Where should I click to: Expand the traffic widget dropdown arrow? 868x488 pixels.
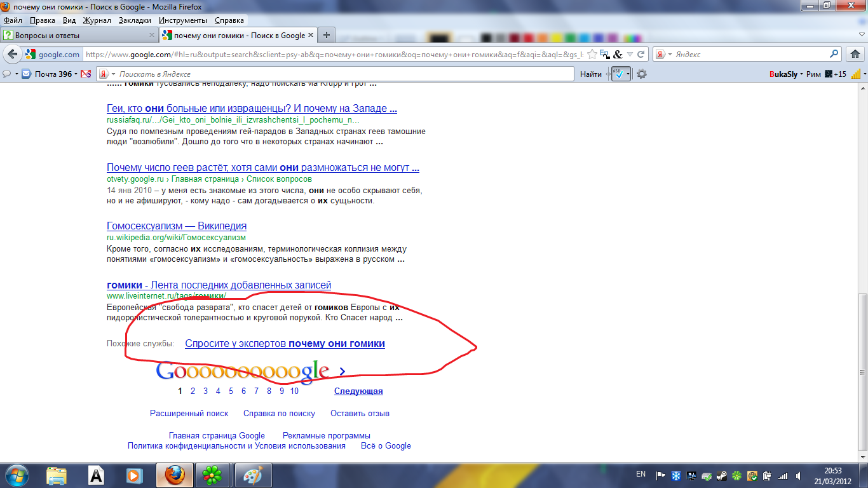coord(865,74)
